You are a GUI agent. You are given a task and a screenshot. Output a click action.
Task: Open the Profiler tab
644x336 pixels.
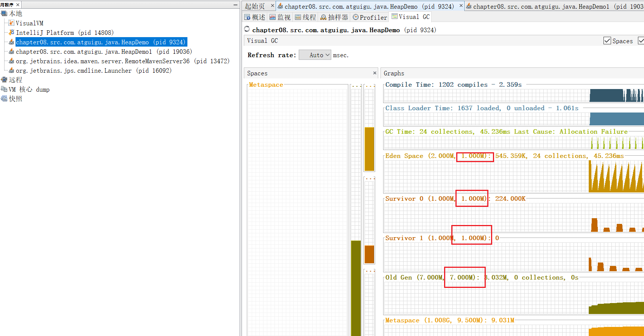[x=370, y=17]
